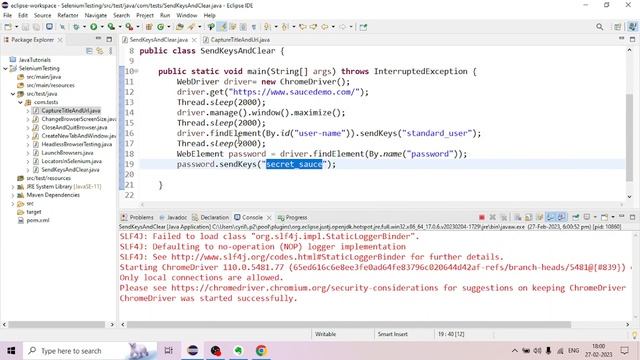Collapse the SeleniumTesting project node
Image resolution: width=640 pixels, height=360 pixels.
(5, 69)
